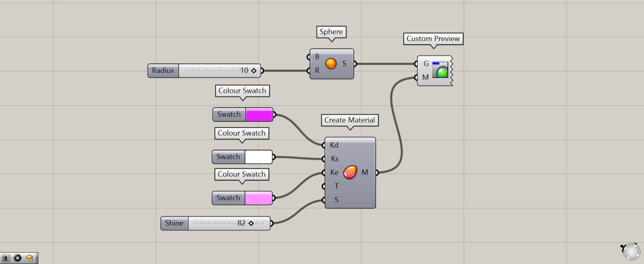Click the download arrow icon in bottom toolbar
644x264 pixels.
click(6, 258)
